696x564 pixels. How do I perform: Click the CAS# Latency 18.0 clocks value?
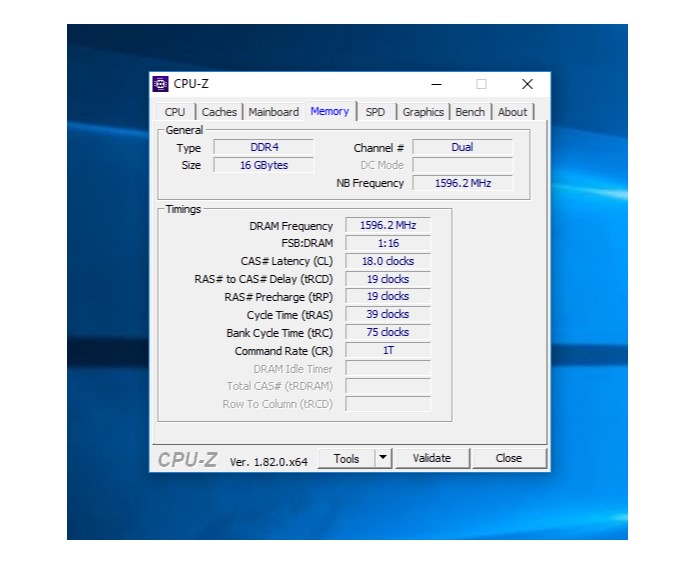pyautogui.click(x=388, y=261)
